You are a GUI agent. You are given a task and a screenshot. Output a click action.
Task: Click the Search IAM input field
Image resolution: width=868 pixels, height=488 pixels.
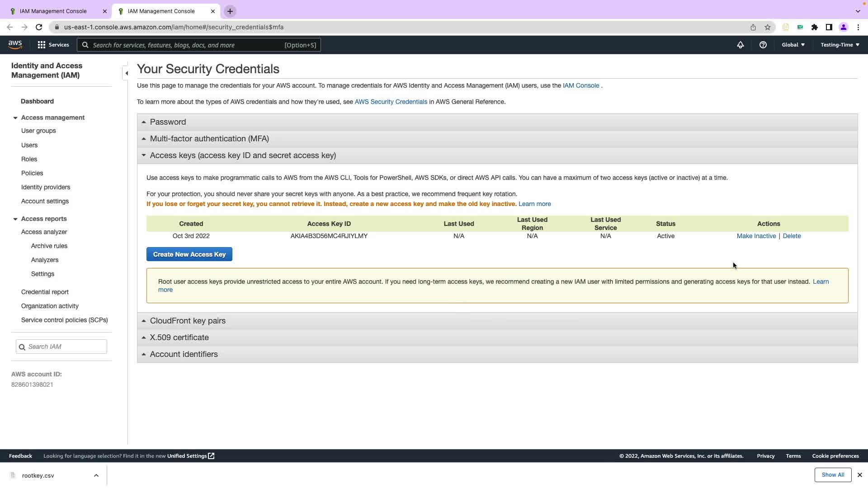point(66,347)
